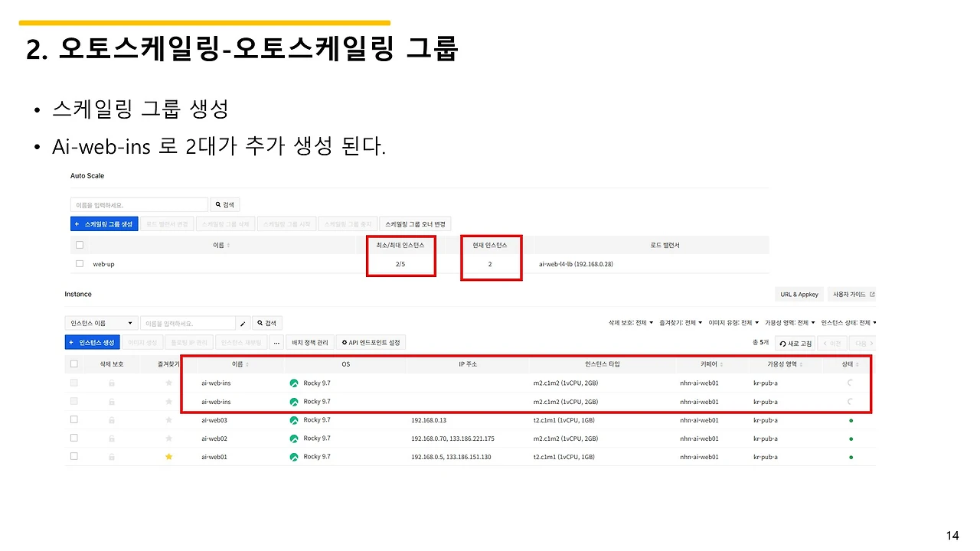
Task: Open the ai-web01 instance name
Action: 214,457
